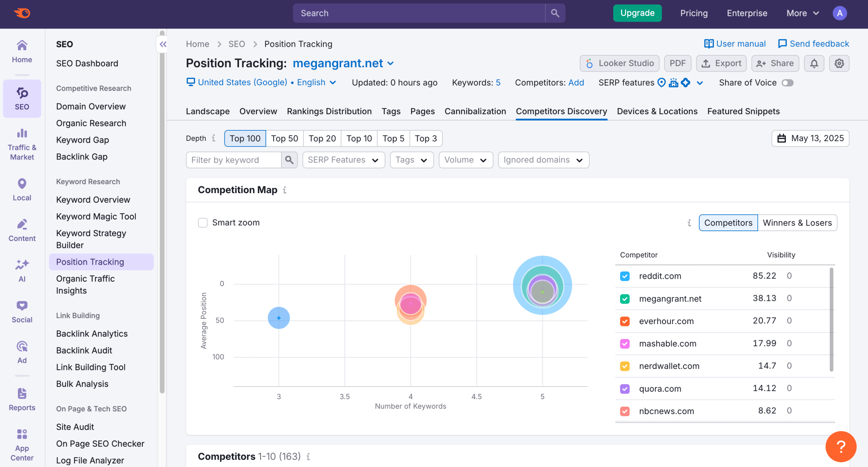Switch to the Cannibalization tab
The height and width of the screenshot is (467, 868).
click(475, 111)
